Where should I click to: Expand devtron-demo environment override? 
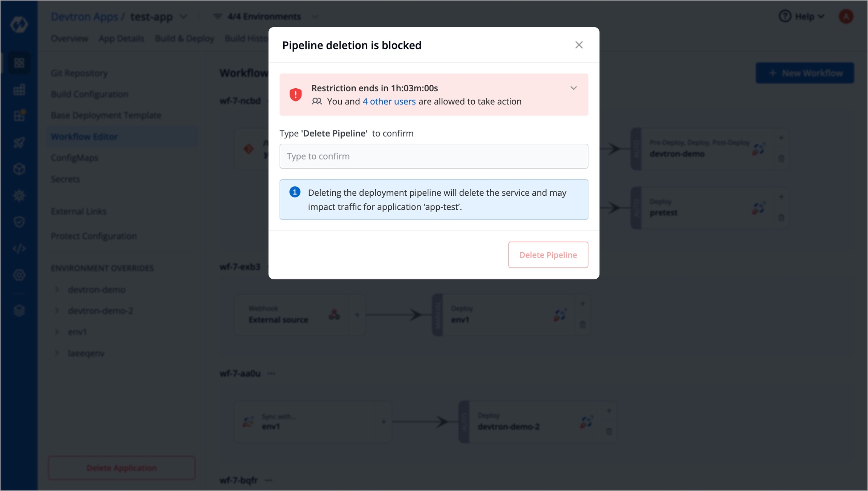click(57, 290)
